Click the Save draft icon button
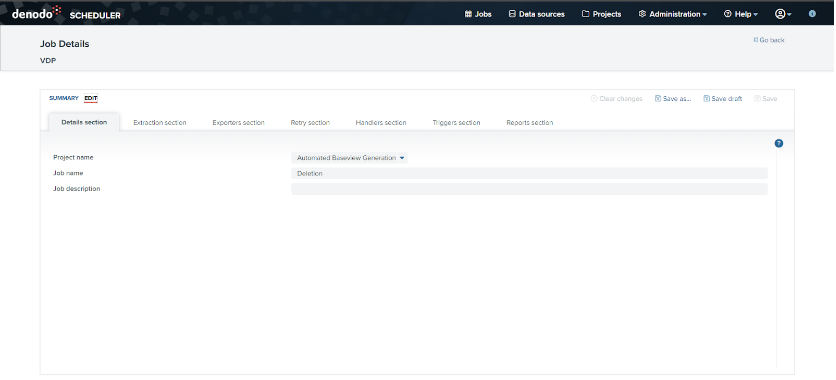Image resolution: width=836 pixels, height=380 pixels. pos(723,99)
